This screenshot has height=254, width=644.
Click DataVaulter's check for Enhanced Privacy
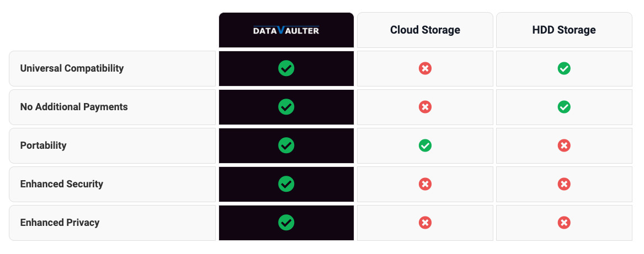[286, 223]
